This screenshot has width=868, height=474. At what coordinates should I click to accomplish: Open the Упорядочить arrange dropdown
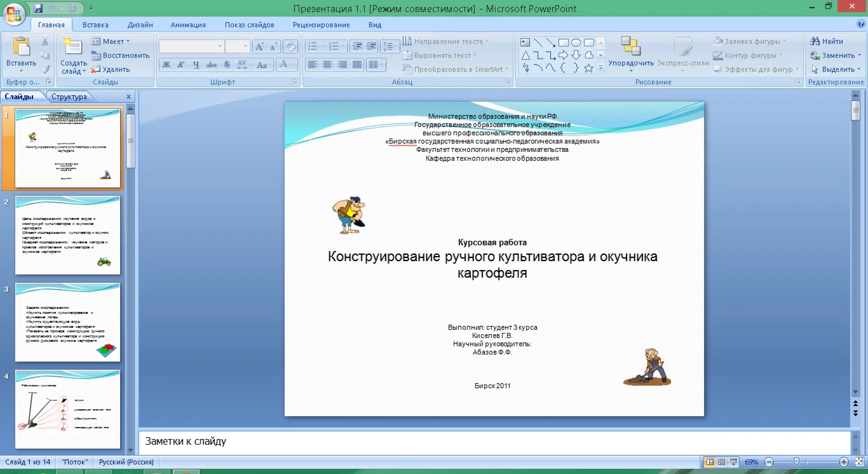(x=631, y=63)
